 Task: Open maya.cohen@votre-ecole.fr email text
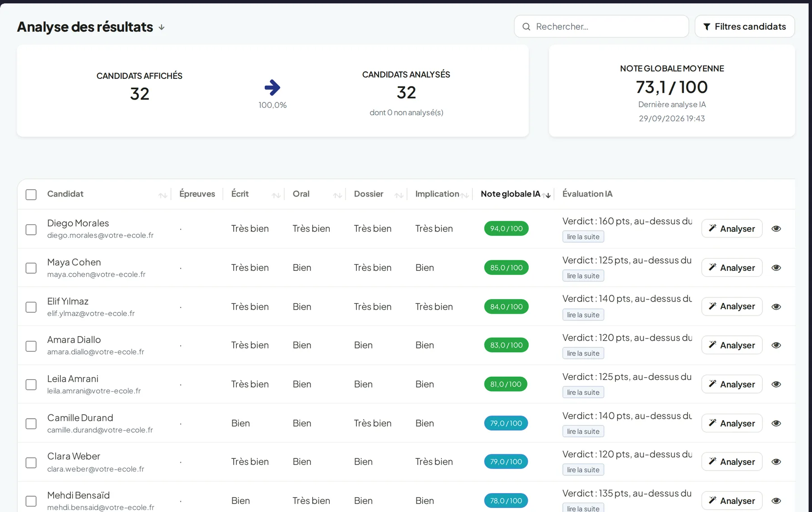97,274
